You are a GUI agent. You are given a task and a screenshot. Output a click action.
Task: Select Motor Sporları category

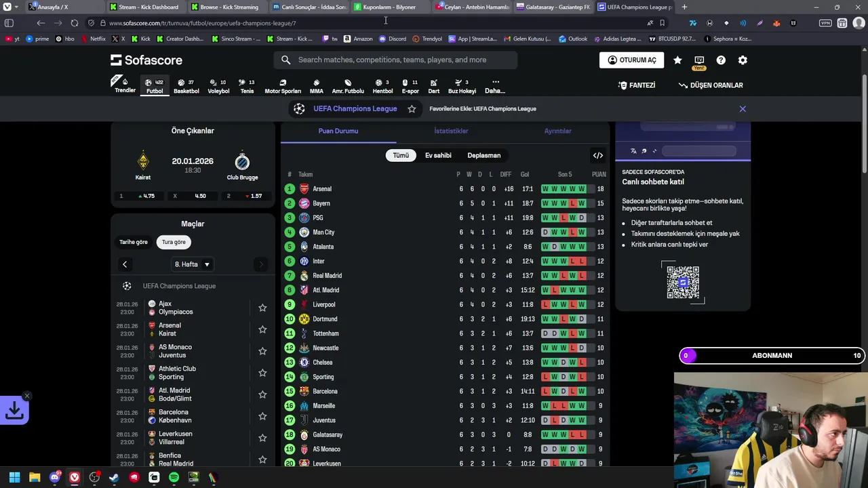283,86
